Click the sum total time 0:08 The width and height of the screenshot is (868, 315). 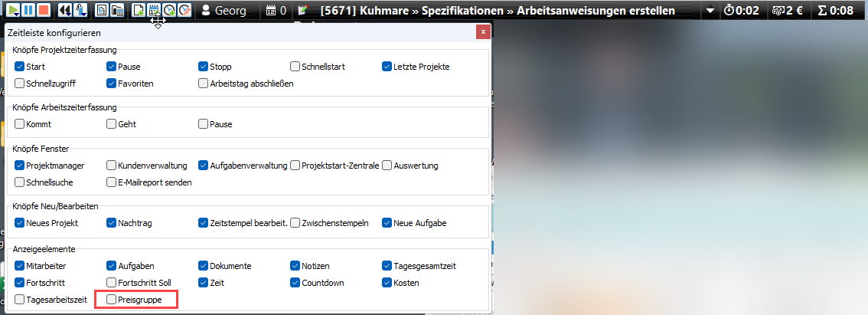836,11
